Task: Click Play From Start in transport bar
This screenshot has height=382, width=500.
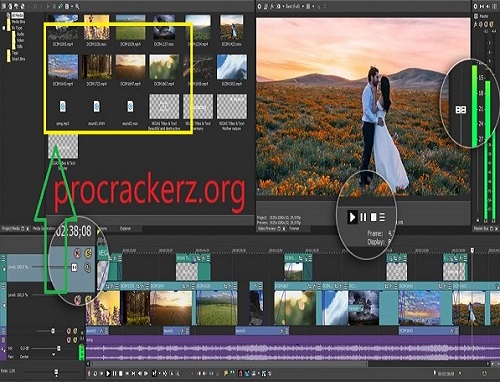Action: (102, 374)
